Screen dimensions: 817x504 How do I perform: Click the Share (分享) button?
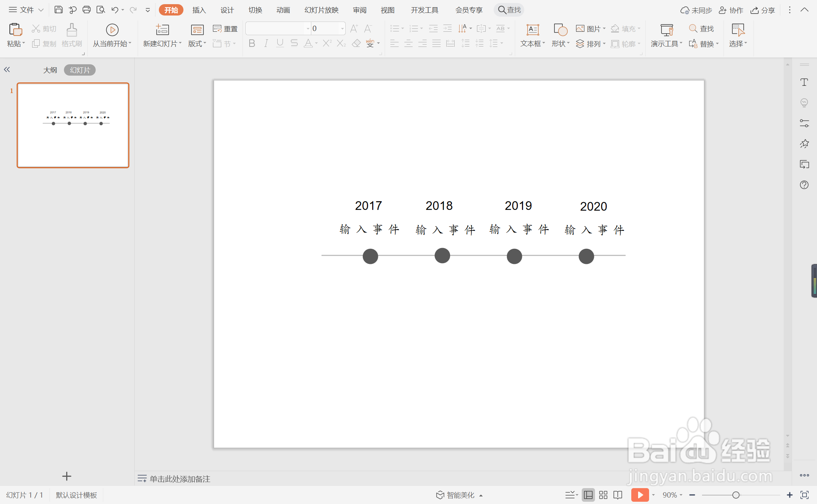pyautogui.click(x=763, y=10)
